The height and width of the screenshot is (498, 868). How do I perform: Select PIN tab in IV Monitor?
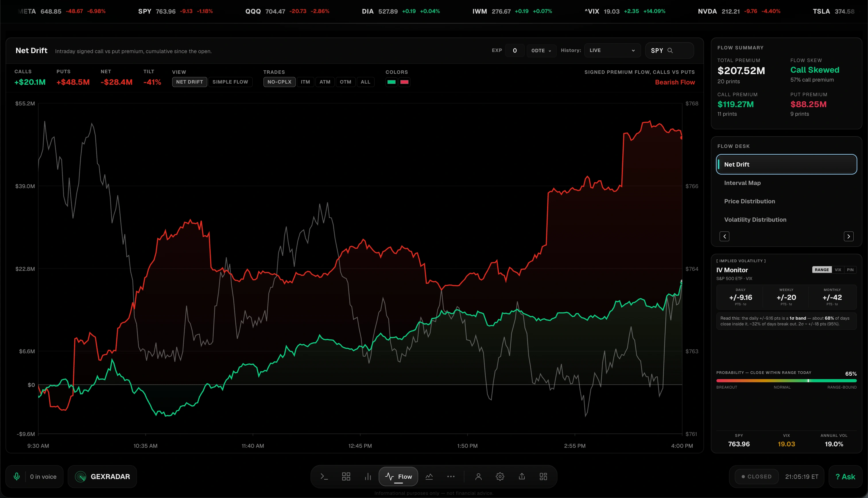point(850,270)
